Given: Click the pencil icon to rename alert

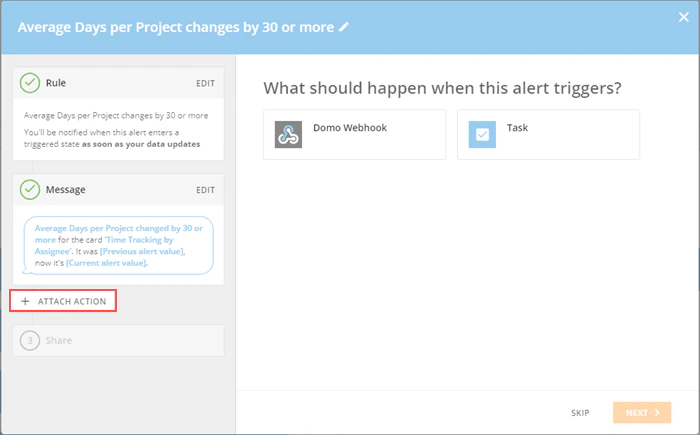Looking at the screenshot, I should point(344,27).
